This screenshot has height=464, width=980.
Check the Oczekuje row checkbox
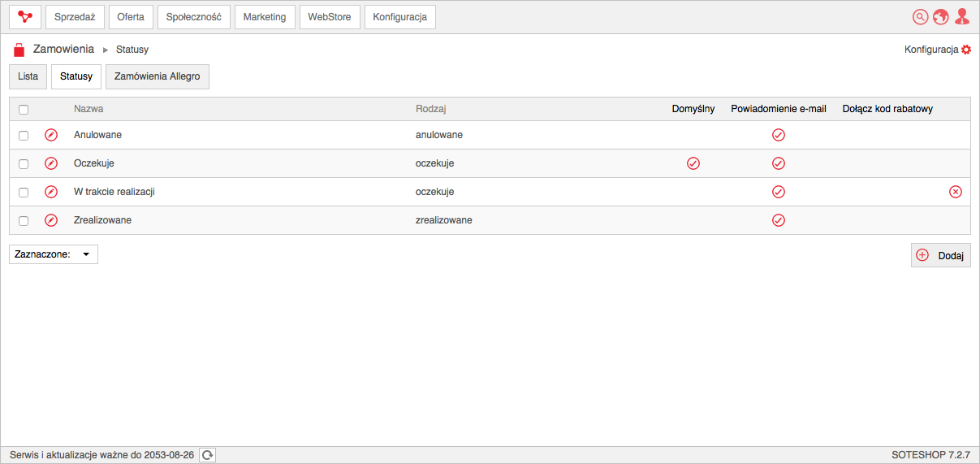[24, 164]
